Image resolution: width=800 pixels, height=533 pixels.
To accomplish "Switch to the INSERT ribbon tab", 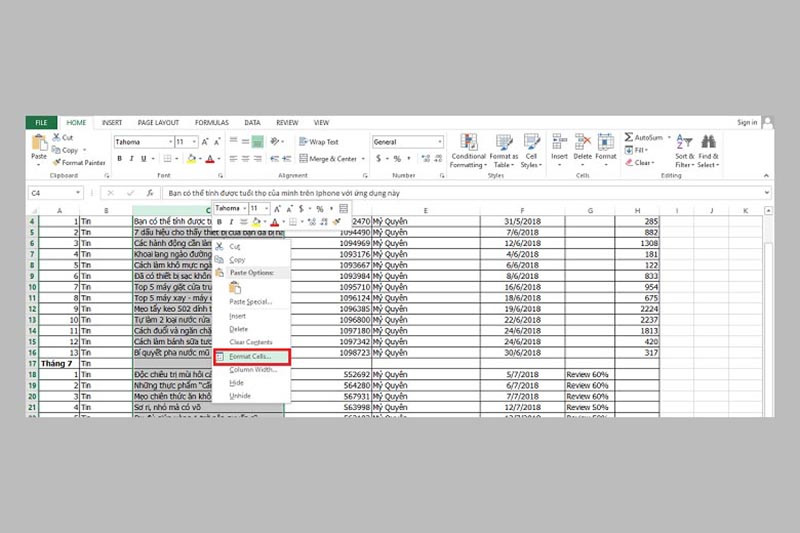I will click(x=112, y=122).
